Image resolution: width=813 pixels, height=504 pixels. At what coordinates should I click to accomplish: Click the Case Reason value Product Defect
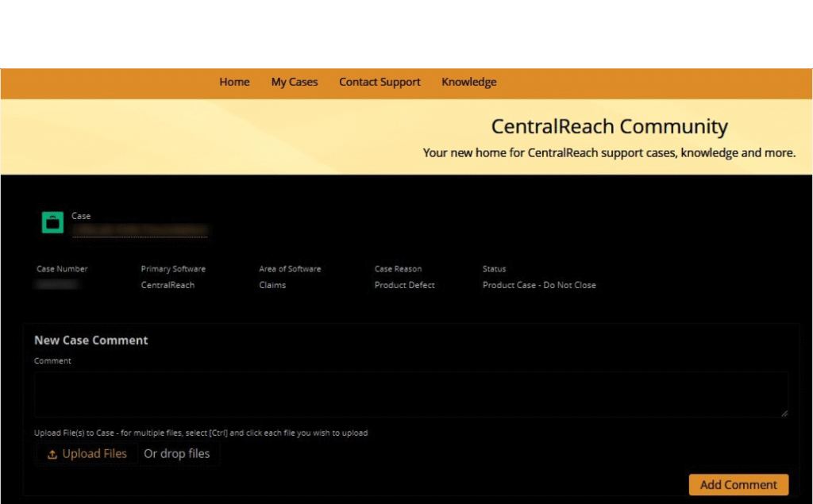point(404,285)
